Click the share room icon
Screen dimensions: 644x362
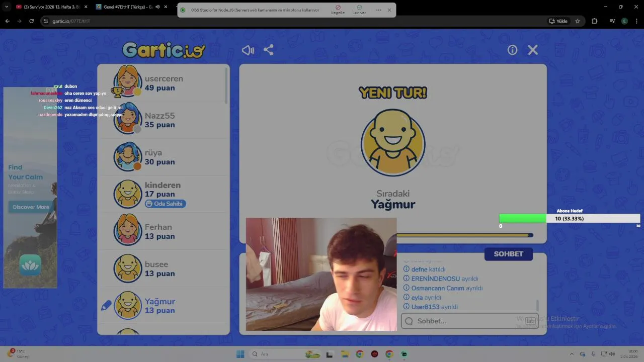pyautogui.click(x=269, y=50)
